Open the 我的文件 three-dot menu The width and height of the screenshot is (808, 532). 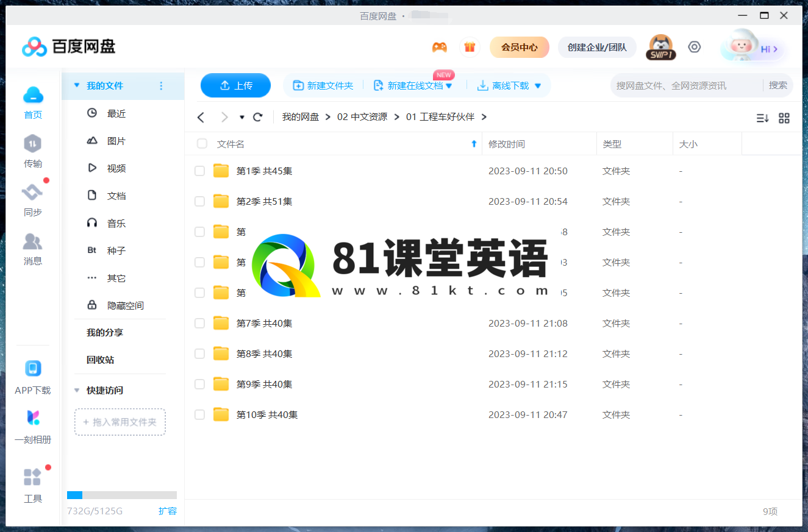[161, 86]
